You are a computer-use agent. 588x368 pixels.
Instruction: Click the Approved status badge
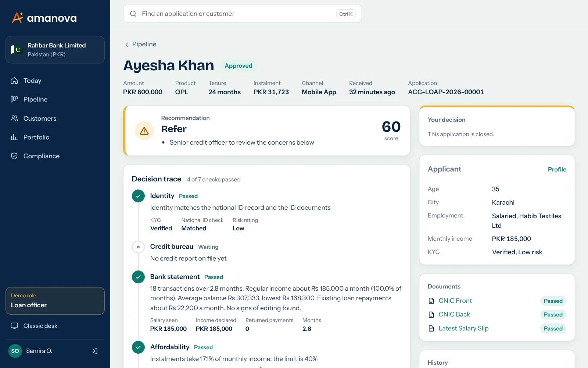click(x=239, y=66)
